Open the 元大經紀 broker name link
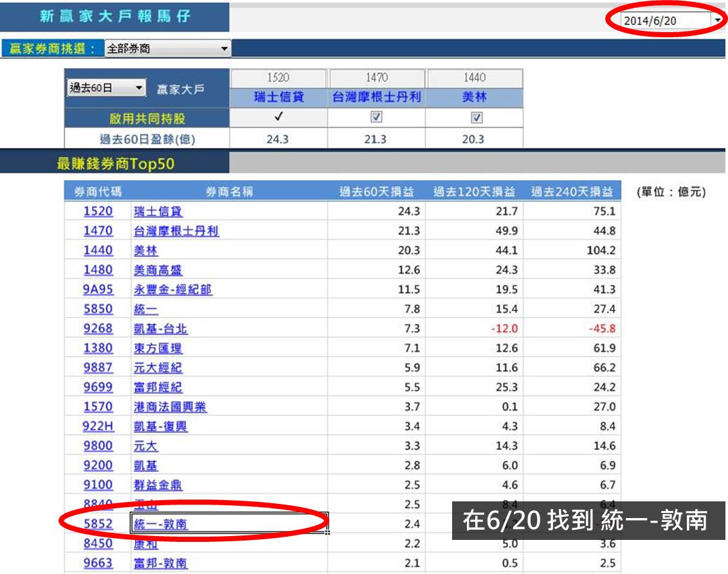 coord(158,368)
